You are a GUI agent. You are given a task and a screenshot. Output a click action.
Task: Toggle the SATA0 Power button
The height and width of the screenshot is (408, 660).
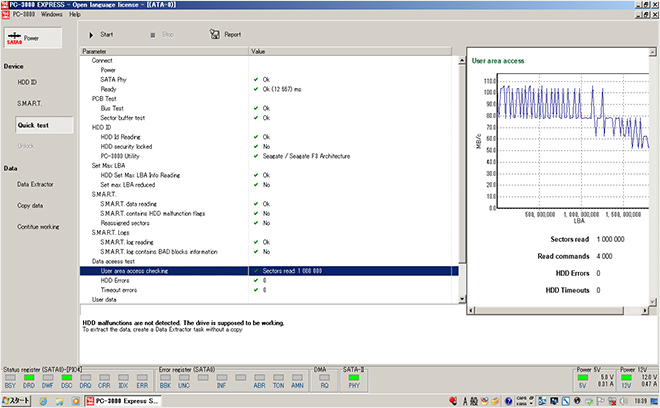pyautogui.click(x=33, y=38)
